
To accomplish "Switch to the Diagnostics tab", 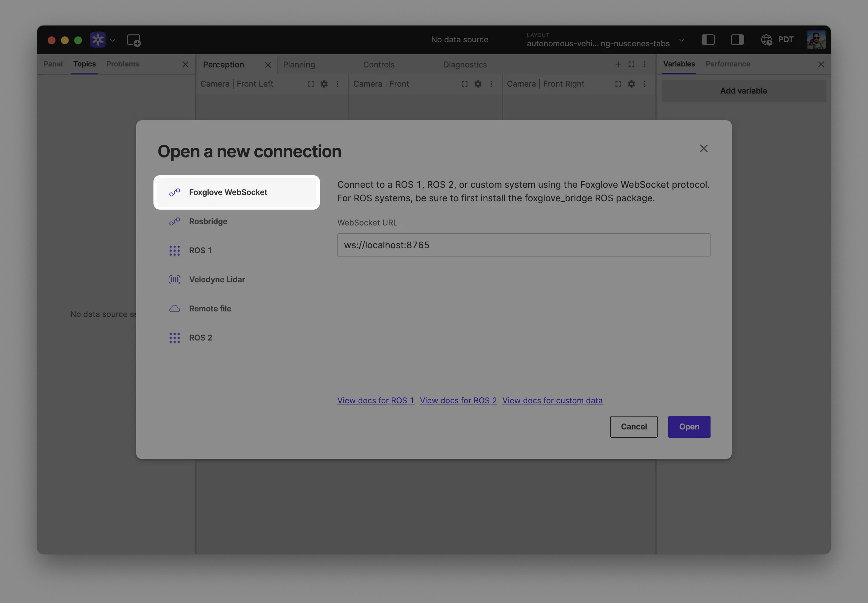I will point(465,64).
